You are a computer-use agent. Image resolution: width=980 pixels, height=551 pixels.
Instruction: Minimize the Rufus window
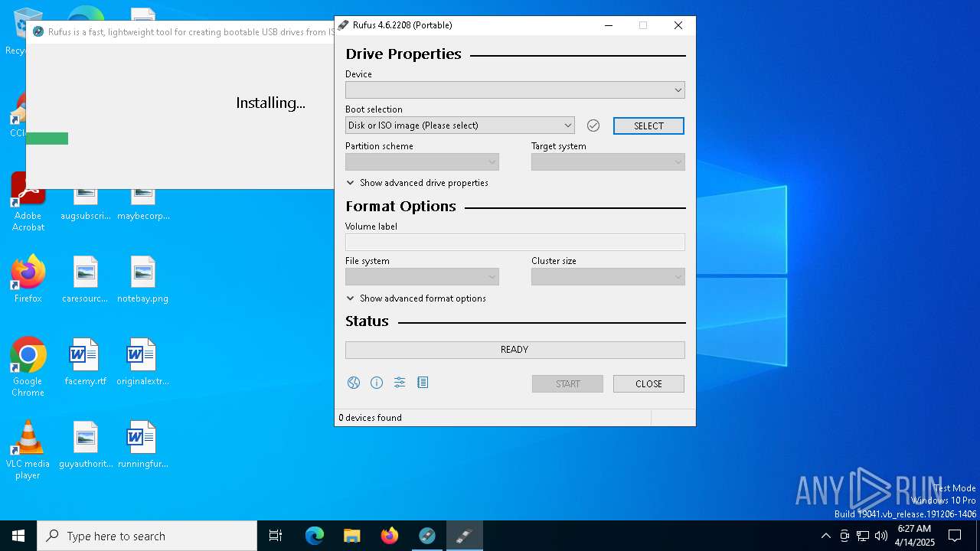(609, 25)
